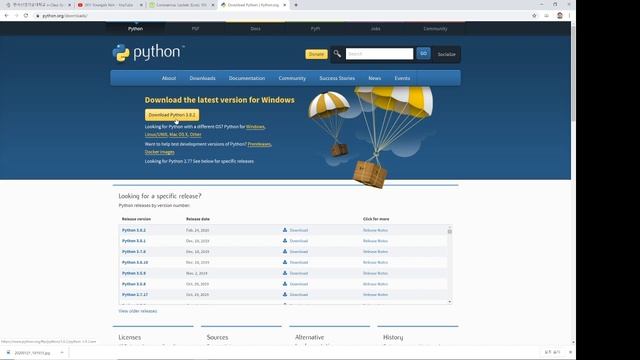
Task: Open the Docker images link
Action: pos(160,152)
